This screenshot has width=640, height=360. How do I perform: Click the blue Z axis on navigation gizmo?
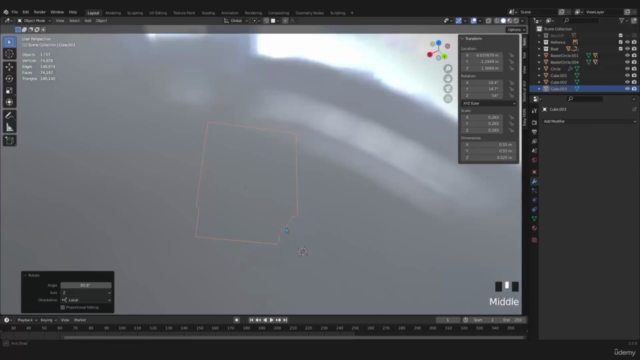438,42
